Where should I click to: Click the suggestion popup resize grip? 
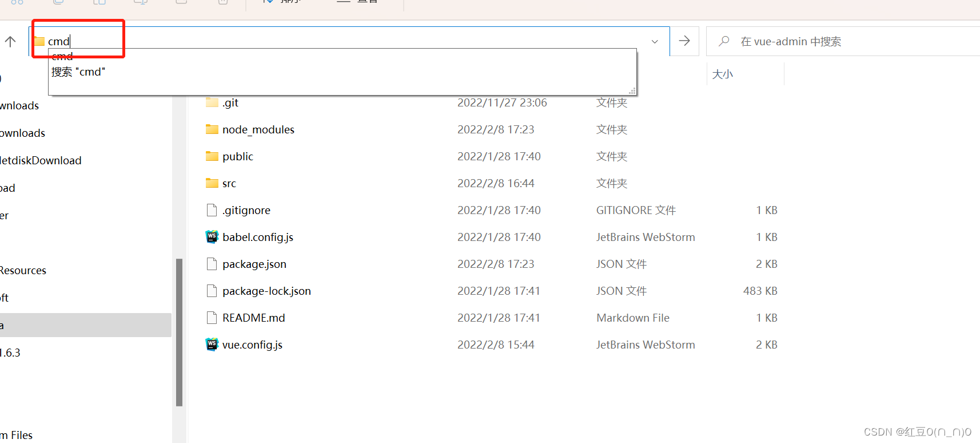coord(632,91)
